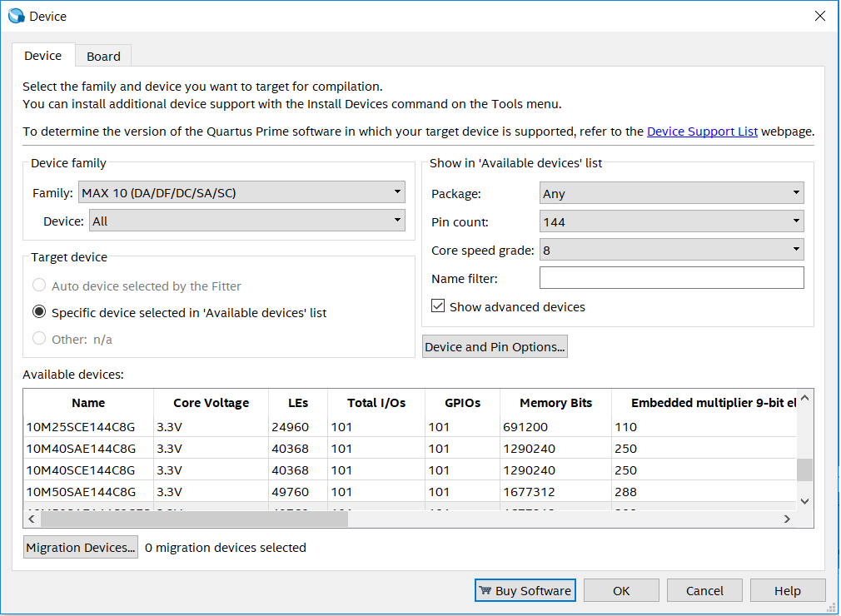Screen dimensions: 841x616
Task: Click the horizontal scroll left arrow
Action: click(32, 519)
